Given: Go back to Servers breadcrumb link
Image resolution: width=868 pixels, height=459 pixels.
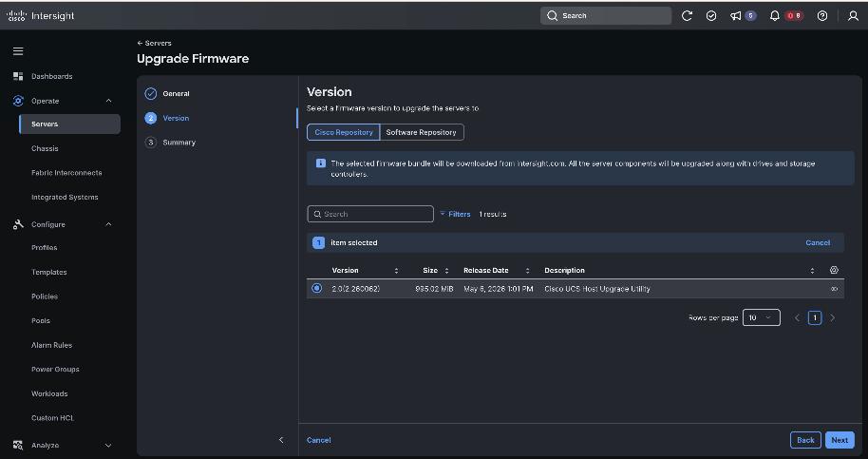Looking at the screenshot, I should [155, 43].
